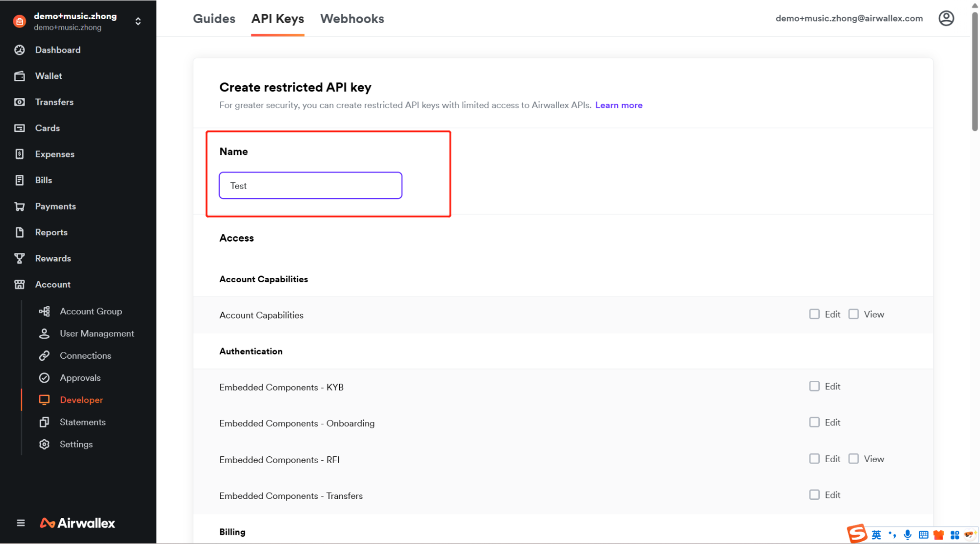Click the demo+music.zhong@airwallex.com email

[x=849, y=18]
